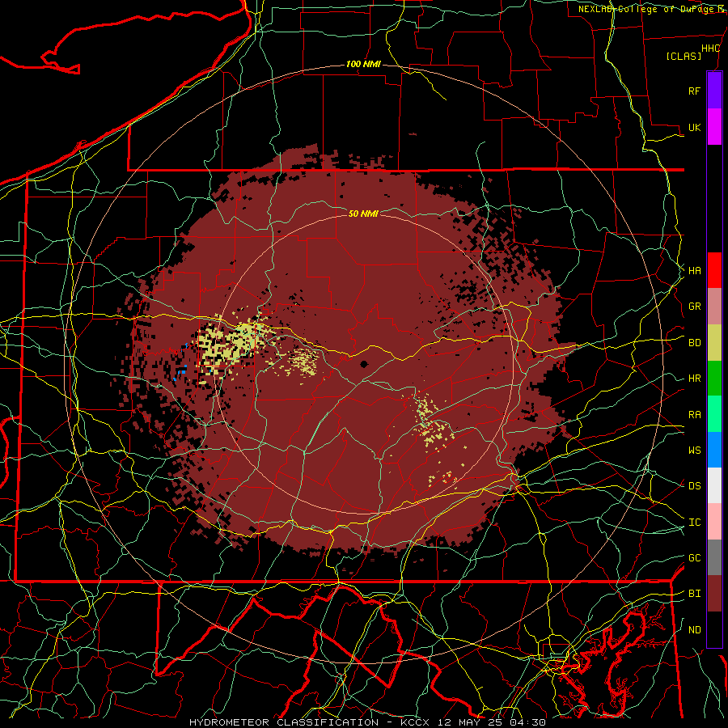Screen dimensions: 728x728
Task: Click the black radar site dot
Action: pos(364,363)
